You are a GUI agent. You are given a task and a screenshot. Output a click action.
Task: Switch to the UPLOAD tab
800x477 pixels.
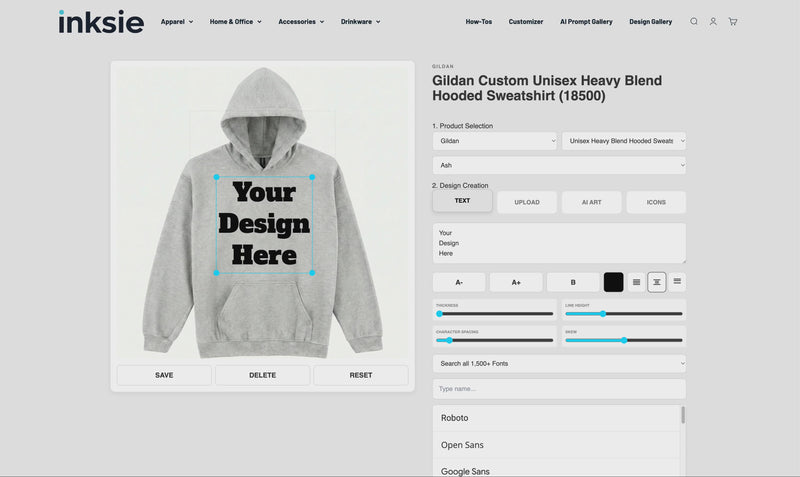(527, 202)
